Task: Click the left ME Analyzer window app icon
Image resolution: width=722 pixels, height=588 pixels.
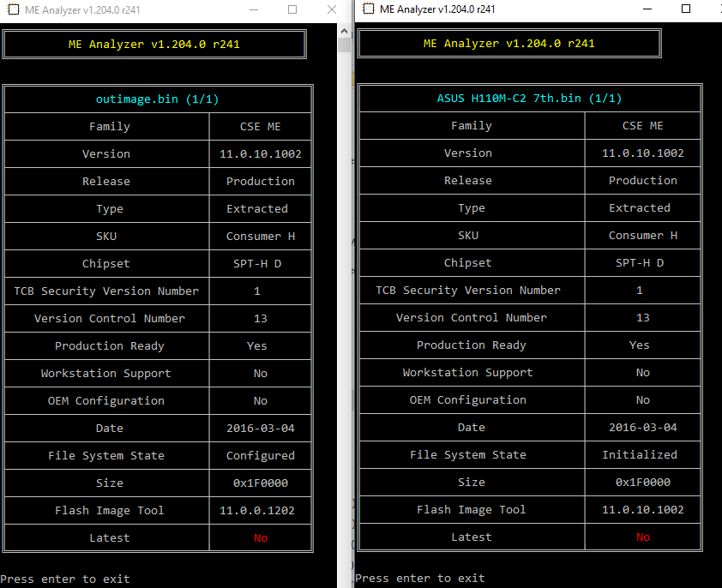Action: [x=14, y=9]
